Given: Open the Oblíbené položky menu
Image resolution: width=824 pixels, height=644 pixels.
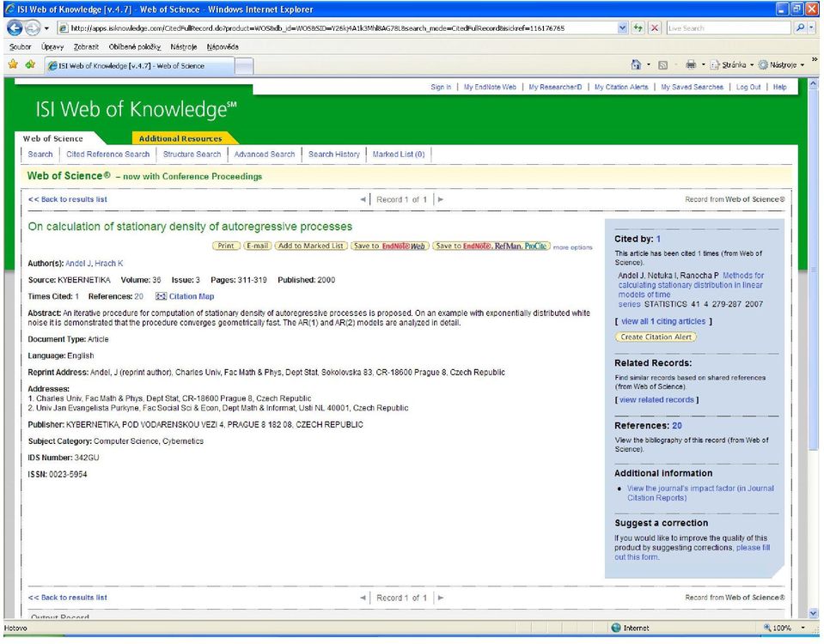Looking at the screenshot, I should 135,46.
